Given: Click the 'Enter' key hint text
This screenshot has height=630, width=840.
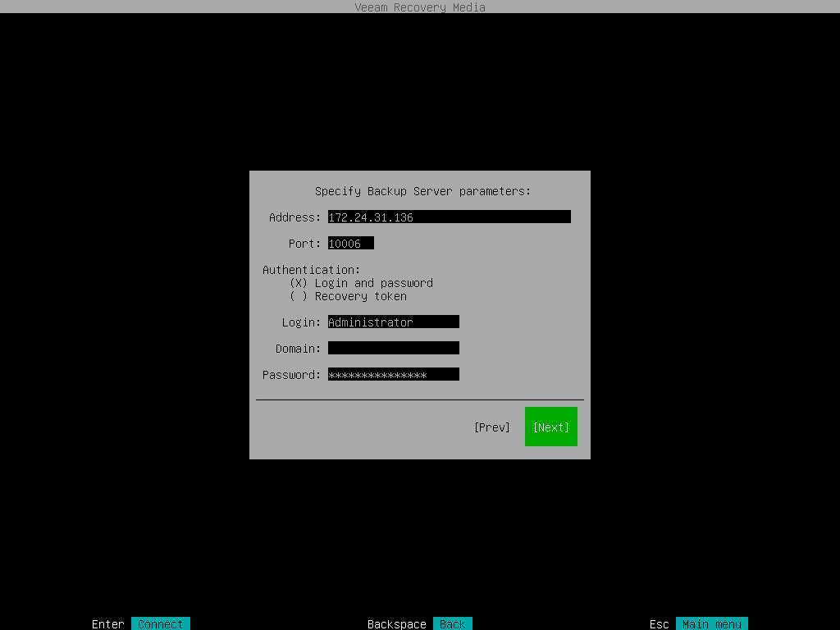Looking at the screenshot, I should pyautogui.click(x=107, y=623).
